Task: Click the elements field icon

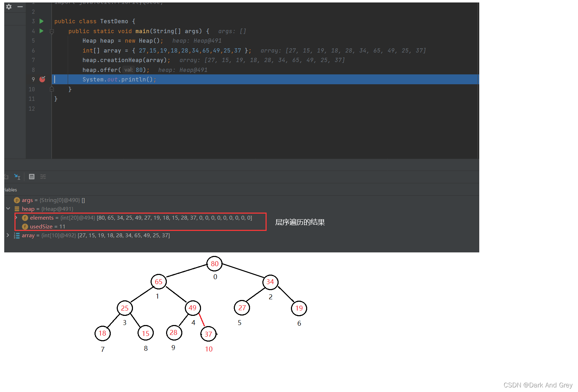Action: pos(25,218)
